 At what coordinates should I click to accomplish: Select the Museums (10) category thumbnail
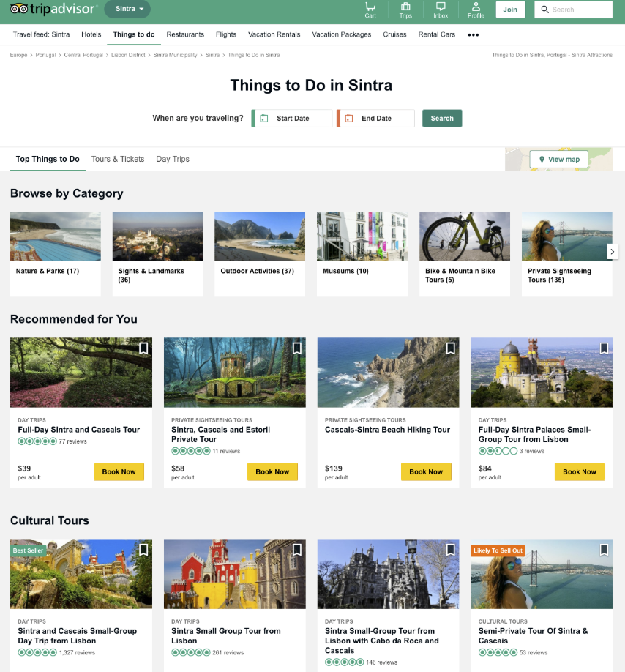click(x=362, y=236)
